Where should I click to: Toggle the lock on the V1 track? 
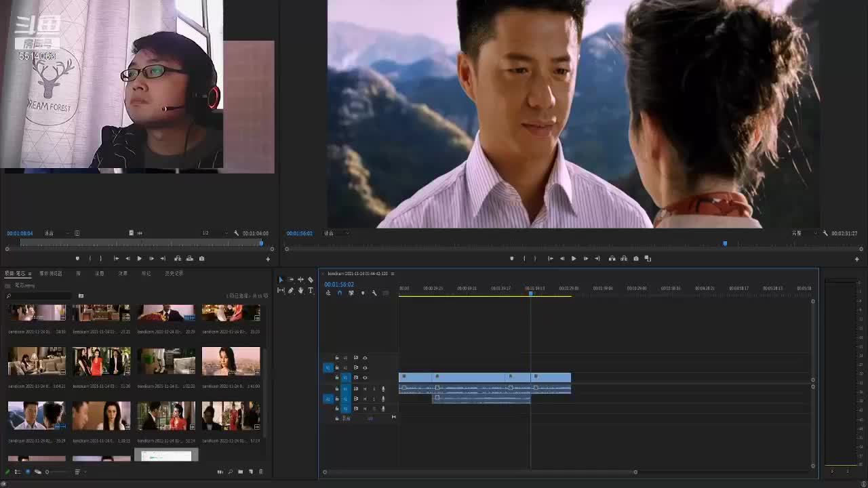(x=337, y=378)
